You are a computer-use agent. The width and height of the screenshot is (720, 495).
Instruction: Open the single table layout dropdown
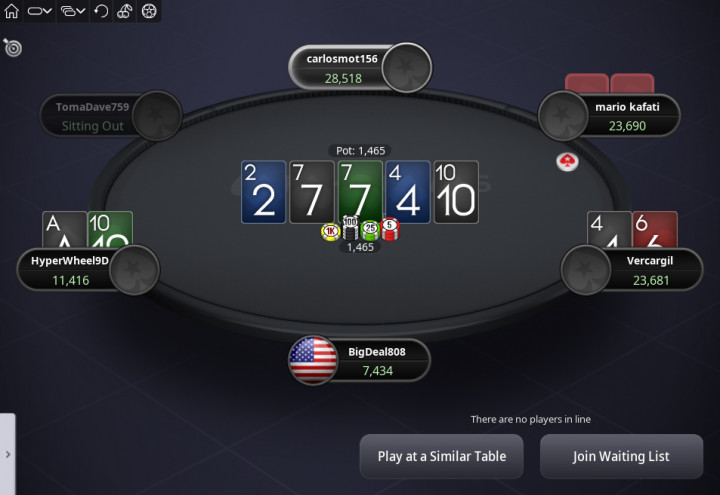(x=39, y=11)
